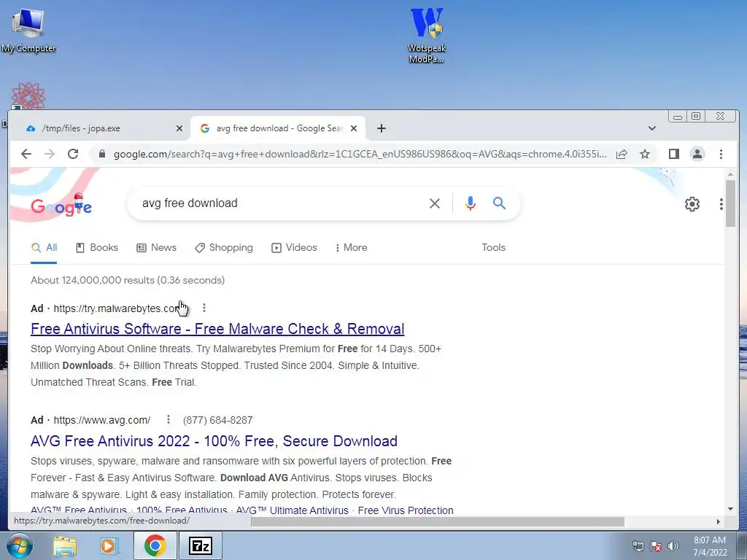
Task: Share this page via the share icon
Action: pos(622,154)
